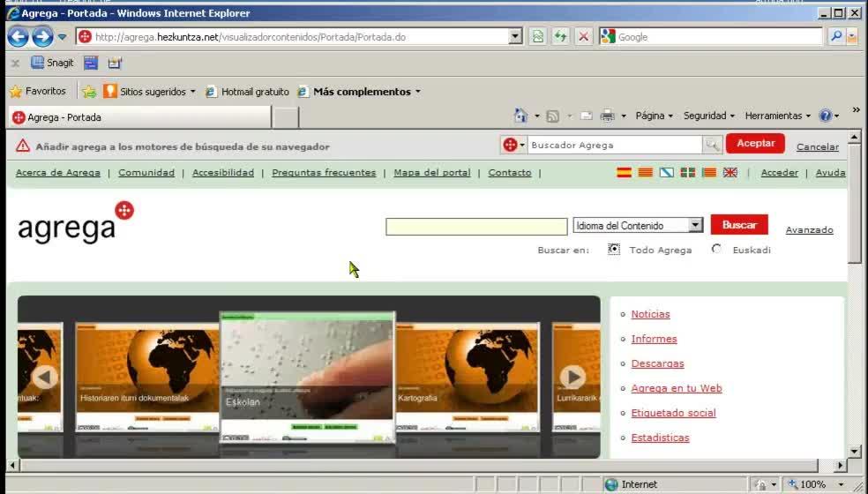Viewport: 868px width, 494px height.
Task: Click the main yellow search text field
Action: click(476, 227)
